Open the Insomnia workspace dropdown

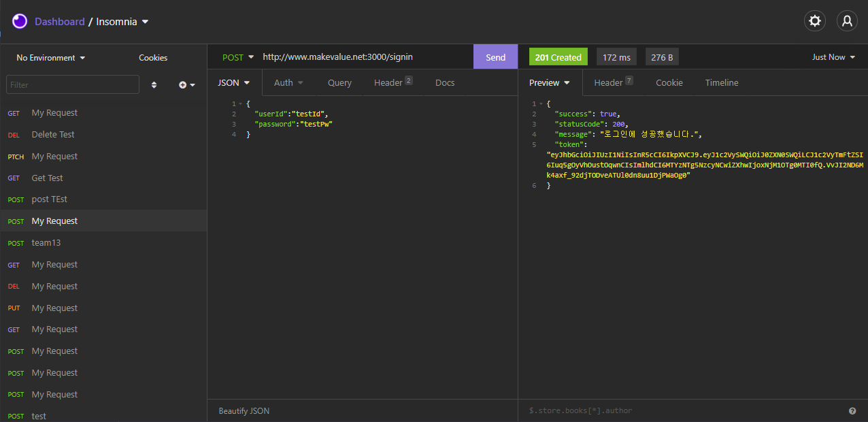122,22
